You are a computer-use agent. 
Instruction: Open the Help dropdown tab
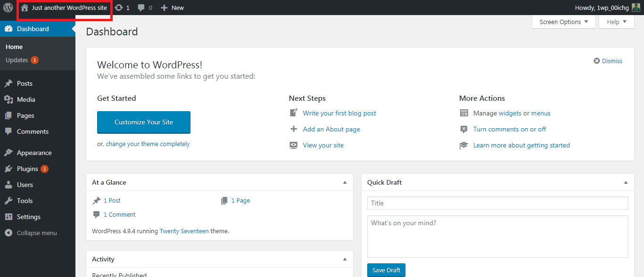616,22
